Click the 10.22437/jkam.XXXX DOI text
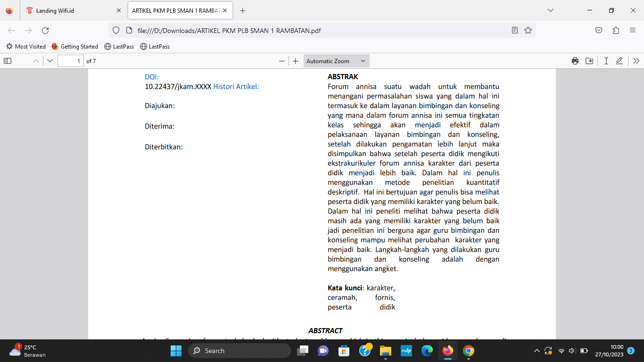Screen dimensions: 644x362 (178, 86)
